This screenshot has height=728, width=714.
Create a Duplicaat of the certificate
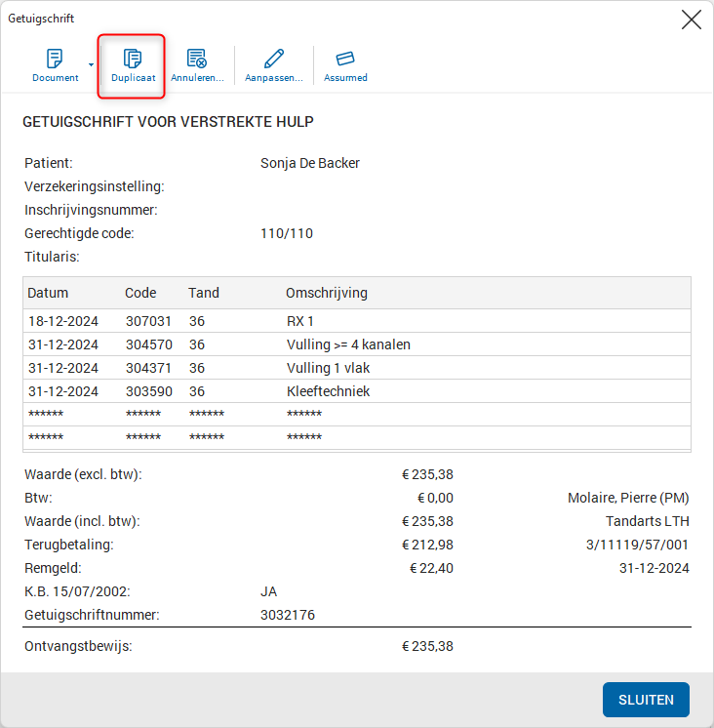point(134,65)
